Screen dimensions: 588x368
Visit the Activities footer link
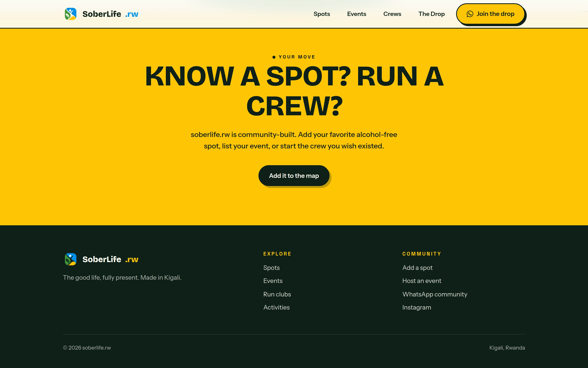(x=276, y=307)
